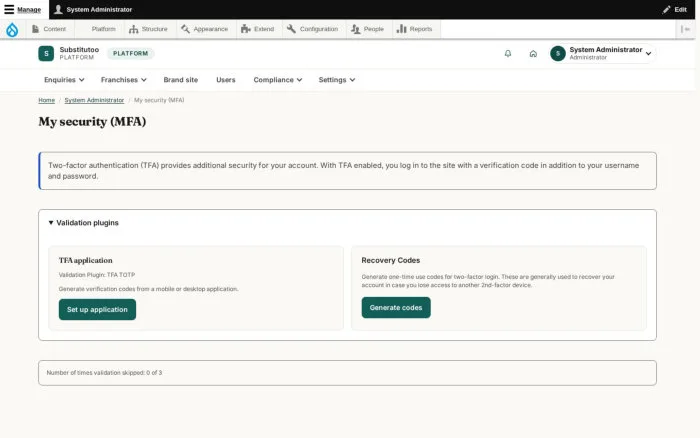Click the Set up application button

97,309
